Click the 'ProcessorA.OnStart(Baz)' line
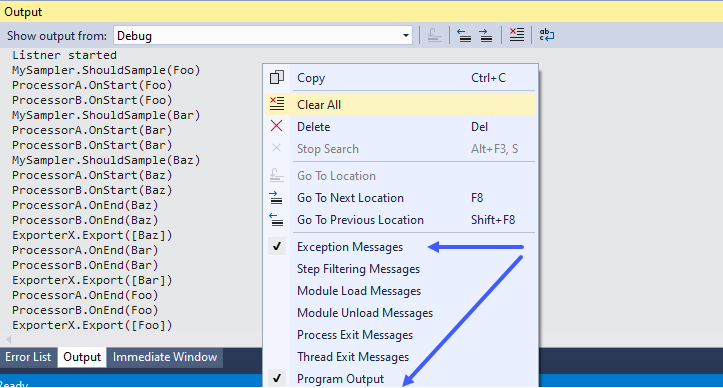 pyautogui.click(x=92, y=175)
